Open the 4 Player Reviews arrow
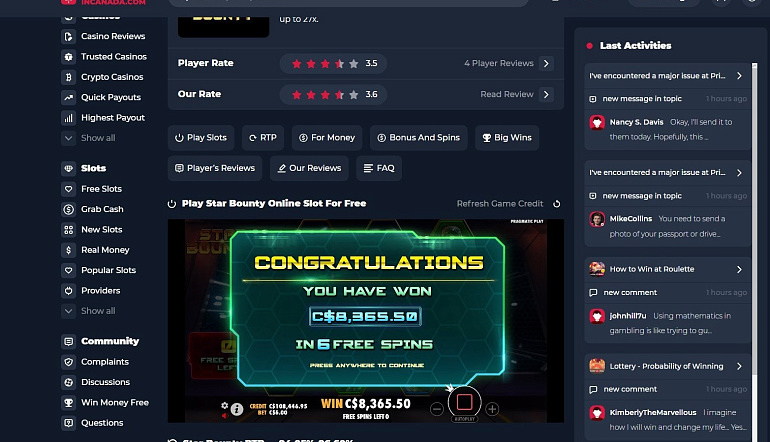This screenshot has width=770, height=442. (546, 63)
